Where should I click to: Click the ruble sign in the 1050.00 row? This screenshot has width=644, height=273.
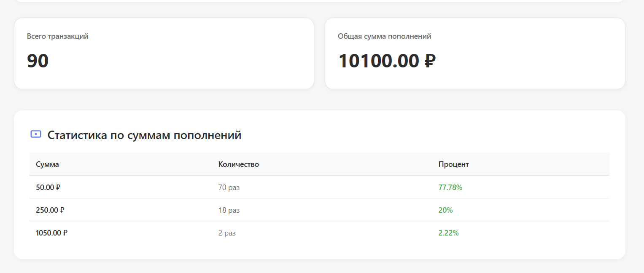click(x=65, y=233)
